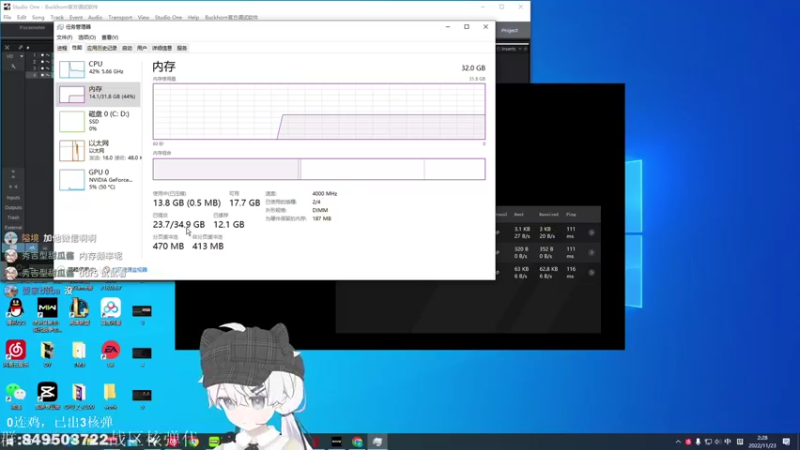Select the GPU 0 NVIDIA GeForce entry
The height and width of the screenshot is (450, 800).
(x=97, y=180)
